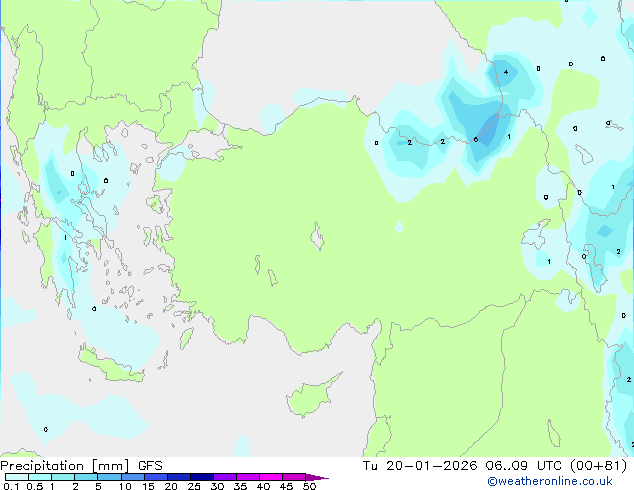Click legend label '20'
This screenshot has height=490, width=634.
coord(171,486)
